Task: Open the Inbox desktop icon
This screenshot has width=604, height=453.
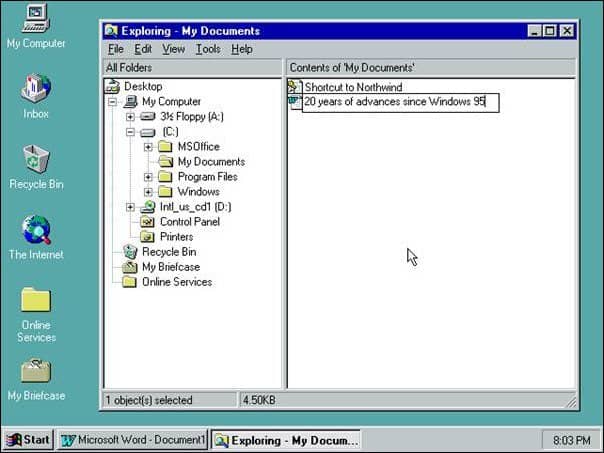Action: point(36,88)
